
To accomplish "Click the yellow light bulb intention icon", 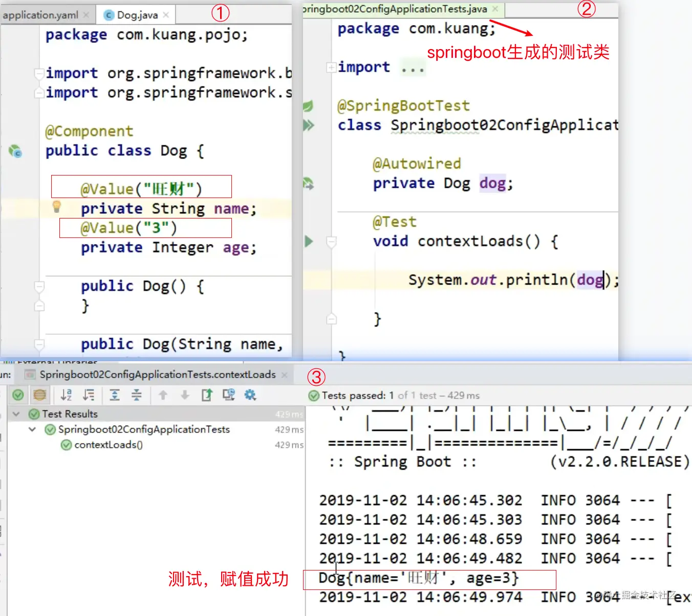I will pyautogui.click(x=57, y=207).
